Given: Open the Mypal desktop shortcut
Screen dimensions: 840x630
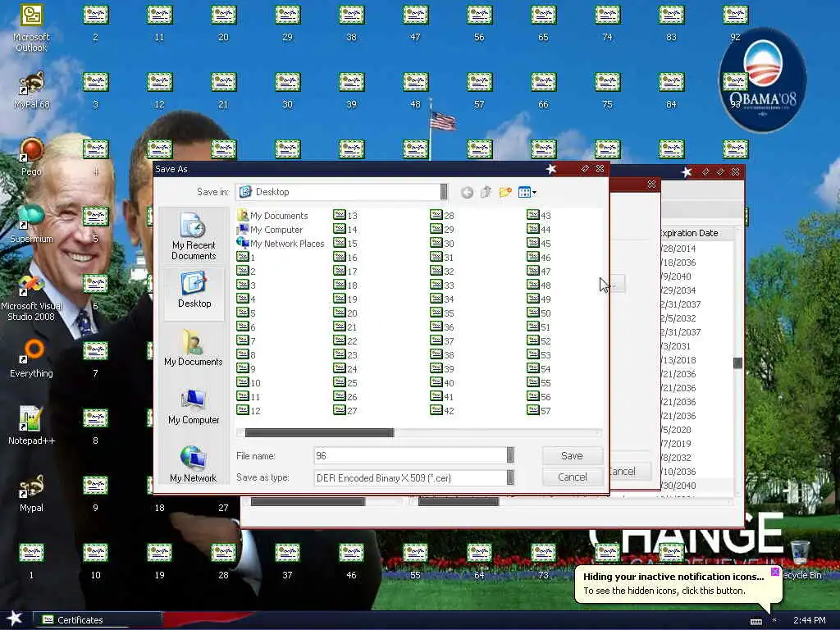Looking at the screenshot, I should 31,493.
